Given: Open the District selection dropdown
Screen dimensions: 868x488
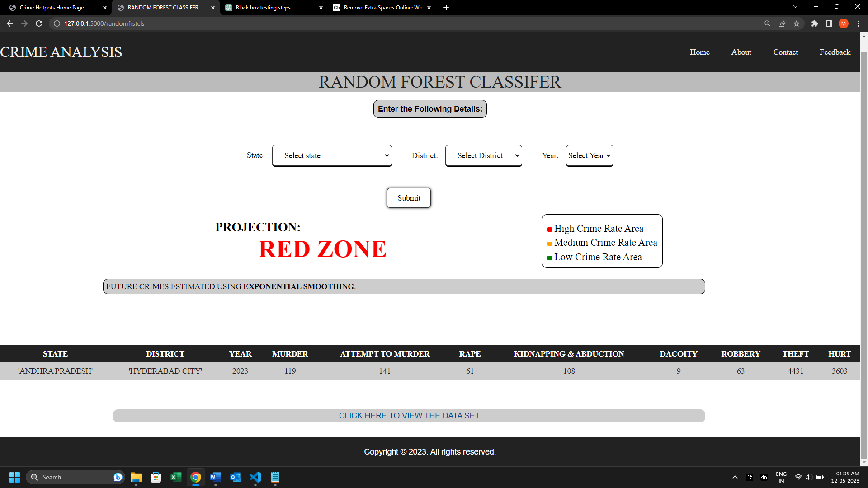Looking at the screenshot, I should click(x=483, y=155).
